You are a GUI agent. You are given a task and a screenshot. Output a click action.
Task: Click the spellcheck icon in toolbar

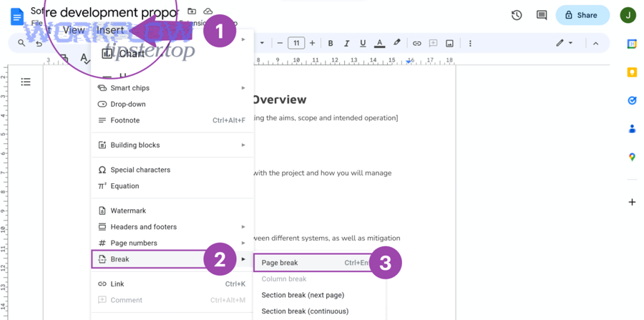(85, 59)
